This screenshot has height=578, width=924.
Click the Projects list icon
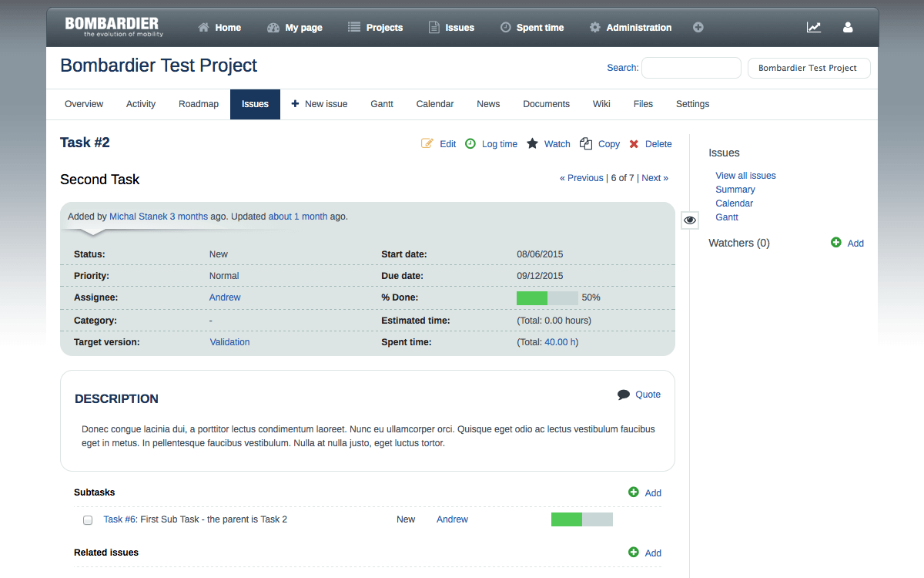pyautogui.click(x=354, y=27)
